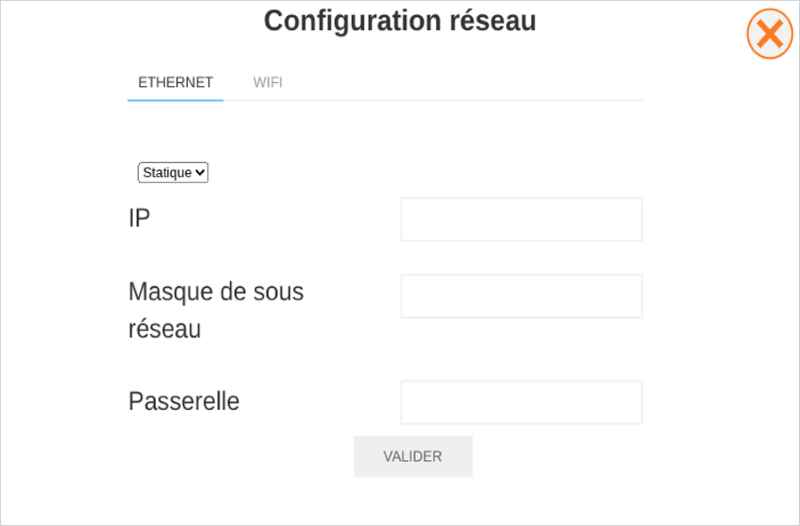Image resolution: width=800 pixels, height=526 pixels.
Task: Click the "Configuration réseau" heading
Action: [400, 21]
